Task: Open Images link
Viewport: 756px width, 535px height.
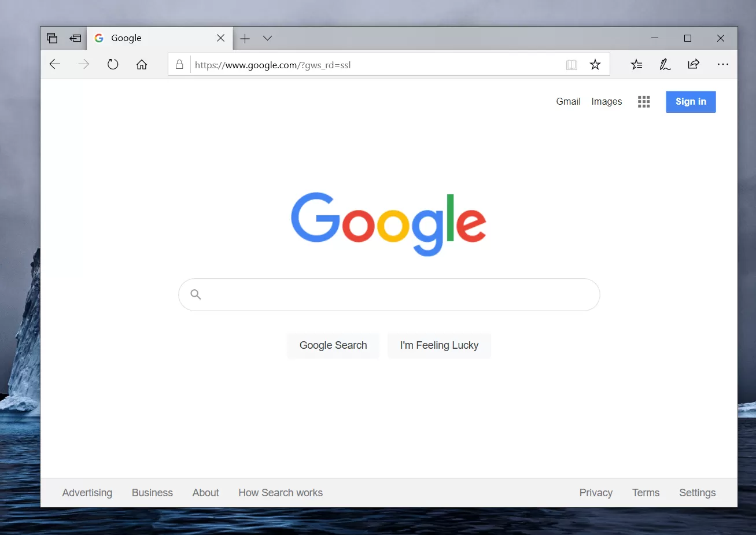Action: (x=607, y=101)
